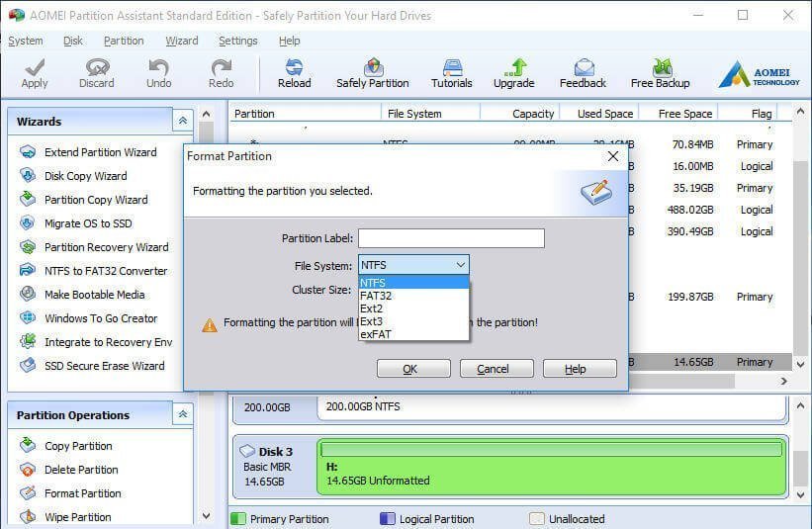
Task: Open NTFS to FAT32 Converter
Action: coord(94,271)
